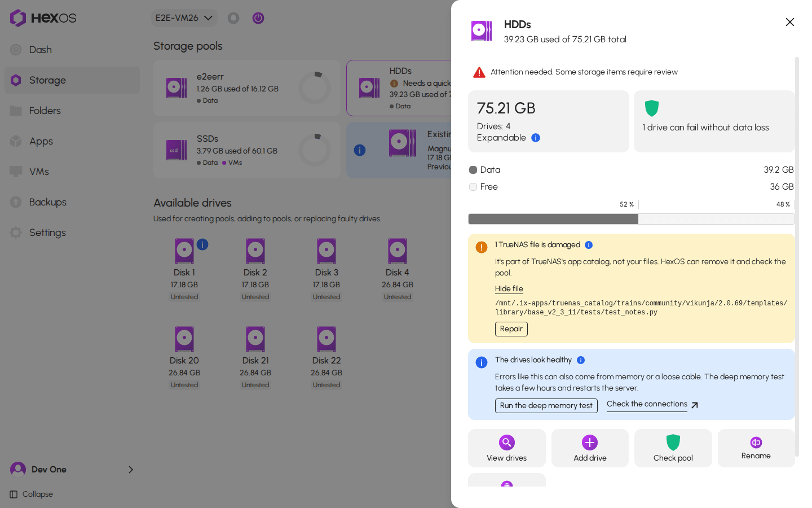Select the e2eerr storage pool card
This screenshot has height=508, width=812.
pyautogui.click(x=247, y=88)
